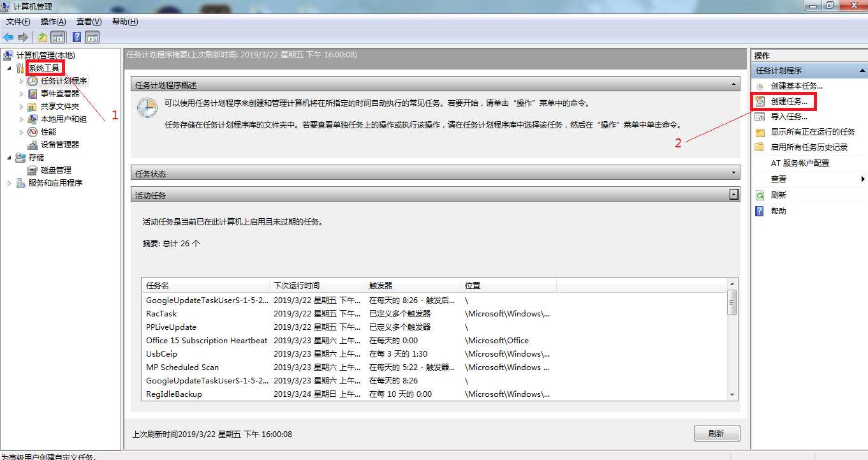This screenshot has height=460, width=868.
Task: Click the 在每天的 0:00 trigger cell
Action: pyautogui.click(x=394, y=341)
